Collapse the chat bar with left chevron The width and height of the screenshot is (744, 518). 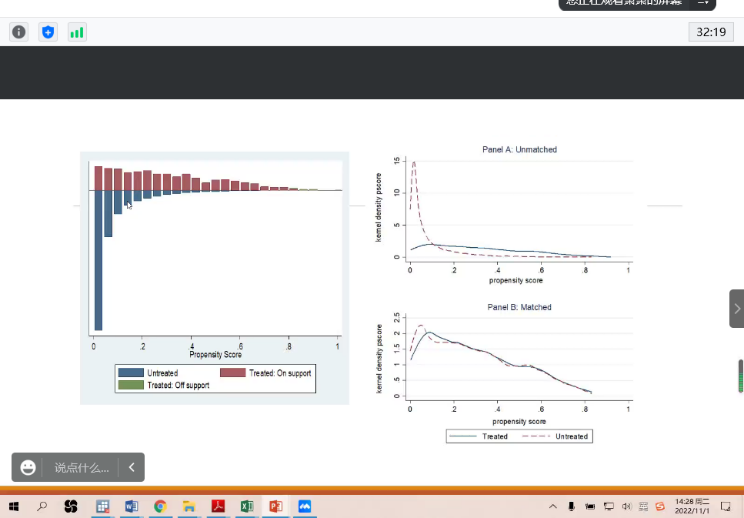(x=131, y=467)
